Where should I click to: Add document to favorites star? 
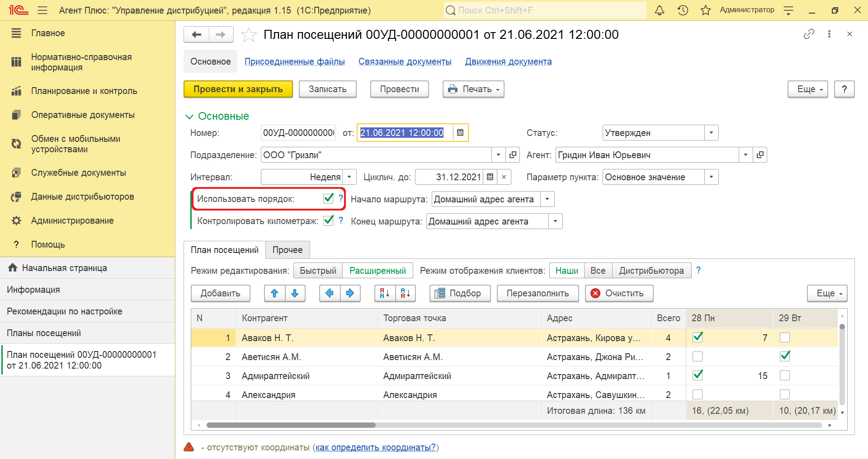pyautogui.click(x=249, y=35)
